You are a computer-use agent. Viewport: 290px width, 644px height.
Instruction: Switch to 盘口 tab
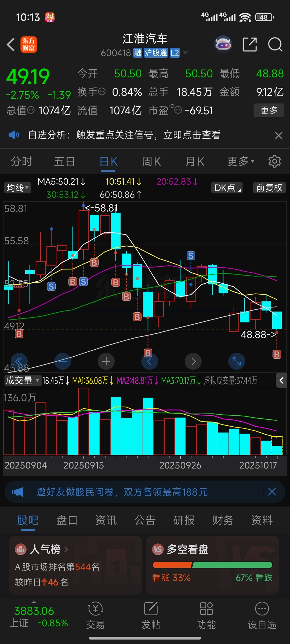[67, 520]
